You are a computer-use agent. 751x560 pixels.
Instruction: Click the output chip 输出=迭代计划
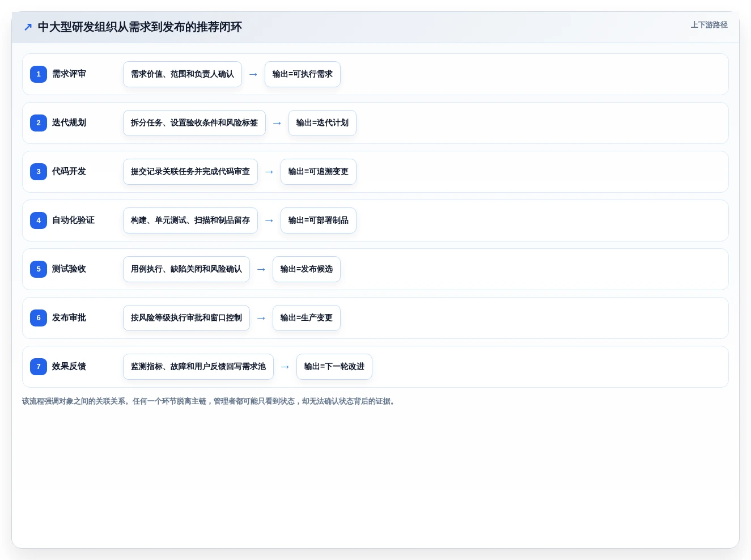(323, 123)
